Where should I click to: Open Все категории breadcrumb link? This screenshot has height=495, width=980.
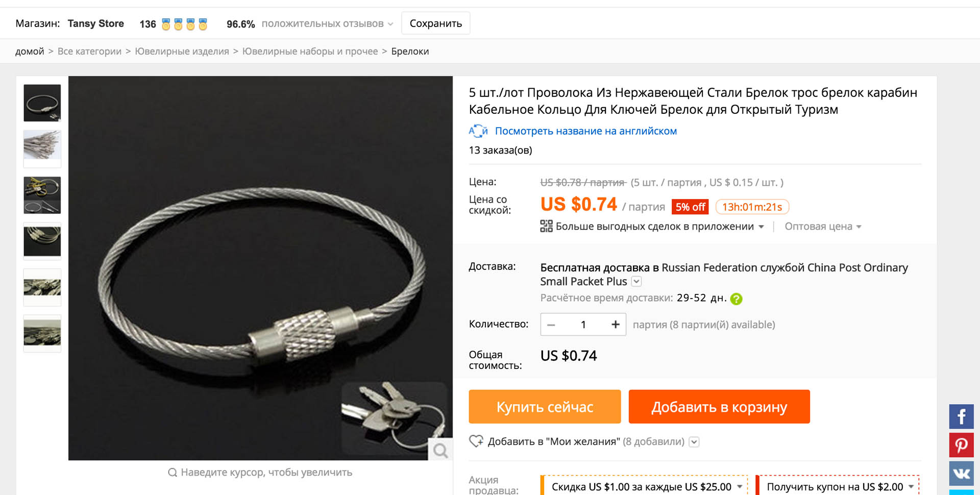point(89,52)
